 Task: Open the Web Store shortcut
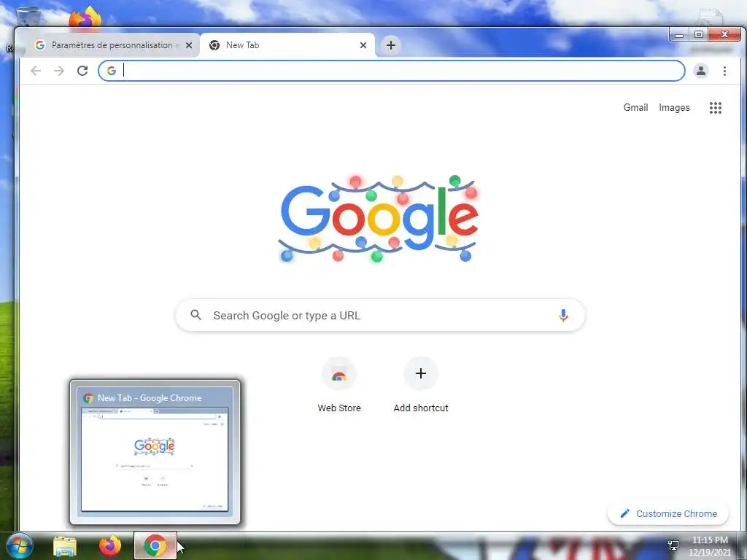coord(339,385)
